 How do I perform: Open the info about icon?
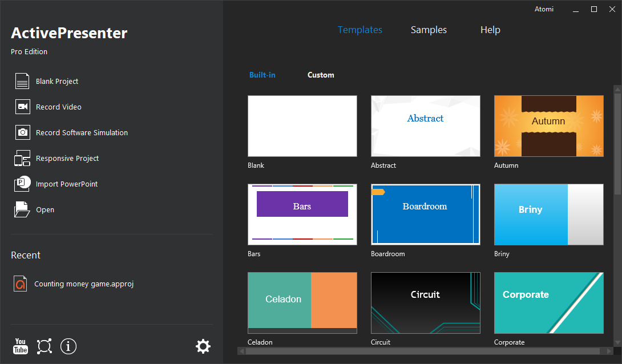click(x=68, y=346)
